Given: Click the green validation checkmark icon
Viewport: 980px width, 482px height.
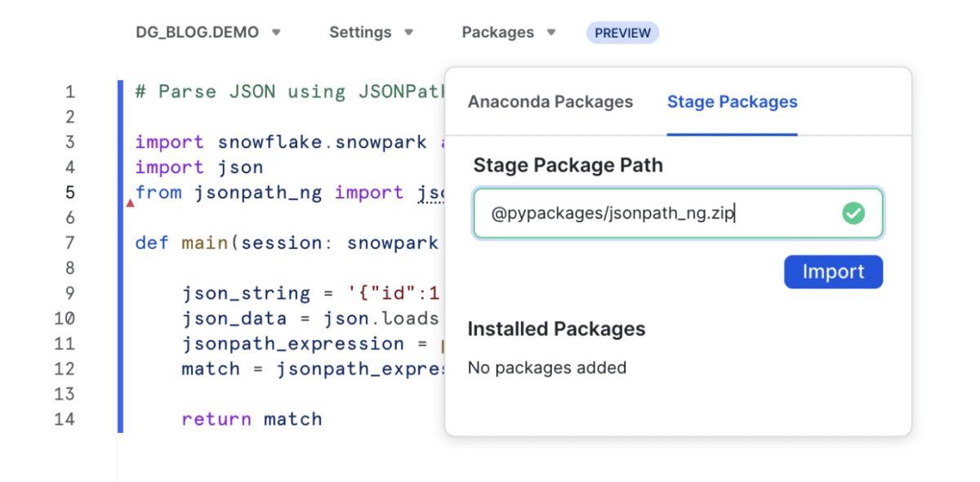Looking at the screenshot, I should (x=853, y=214).
